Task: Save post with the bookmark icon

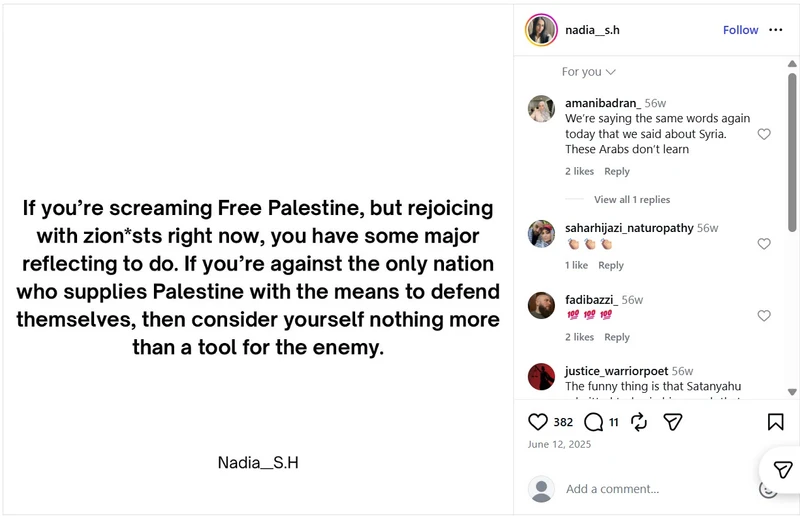Action: pos(776,422)
